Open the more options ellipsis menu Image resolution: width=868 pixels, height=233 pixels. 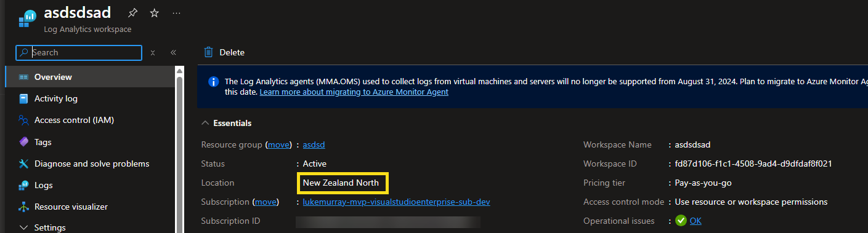[x=177, y=13]
